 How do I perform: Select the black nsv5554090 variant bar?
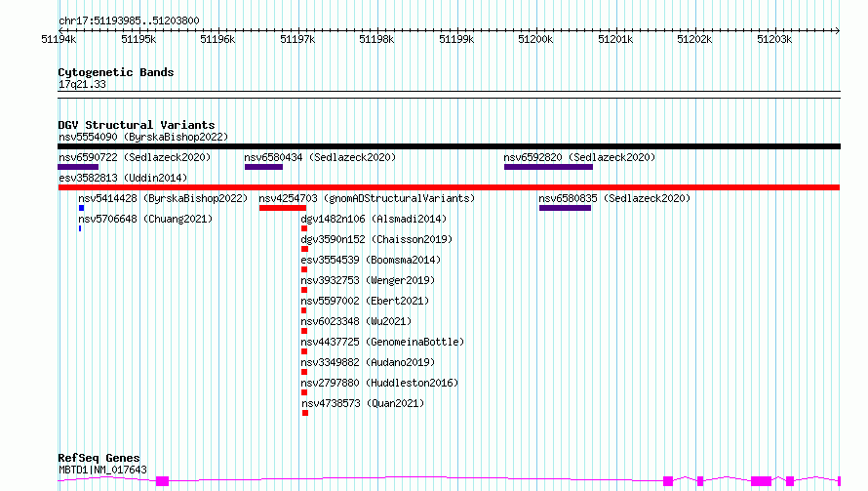pos(449,146)
